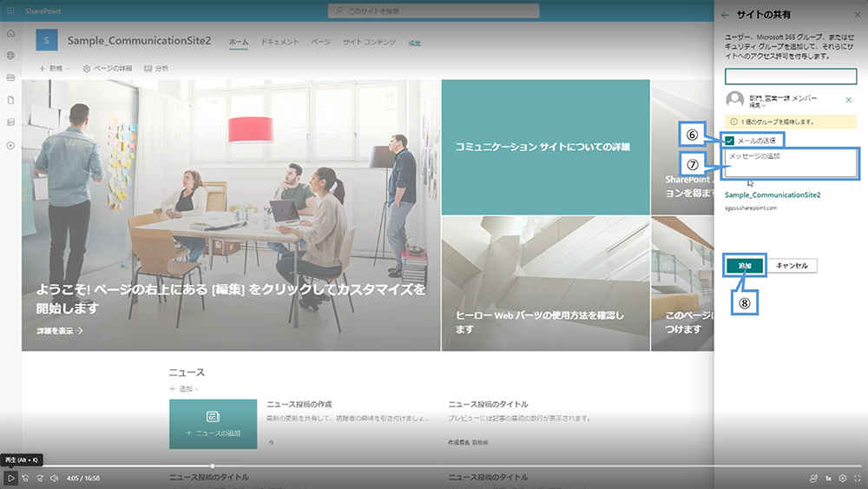The width and height of the screenshot is (868, 489).
Task: Remove the 営業一課 メンバー group with the X
Action: tap(849, 100)
